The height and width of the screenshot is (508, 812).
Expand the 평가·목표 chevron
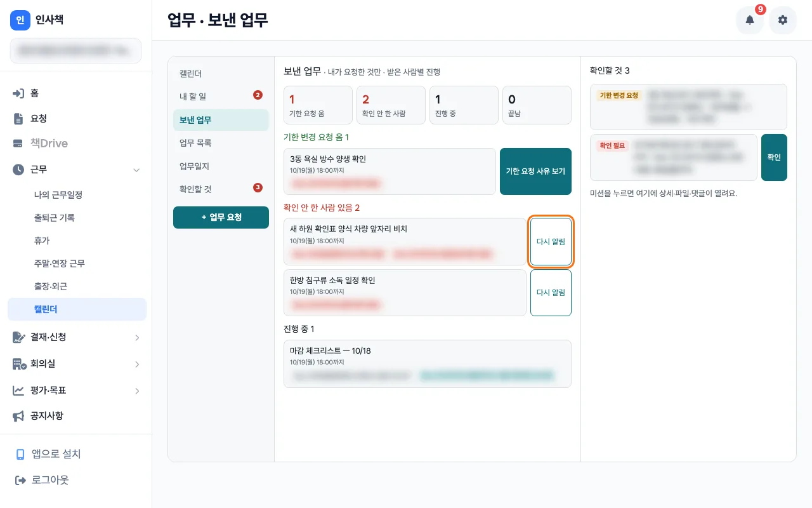[x=137, y=391]
